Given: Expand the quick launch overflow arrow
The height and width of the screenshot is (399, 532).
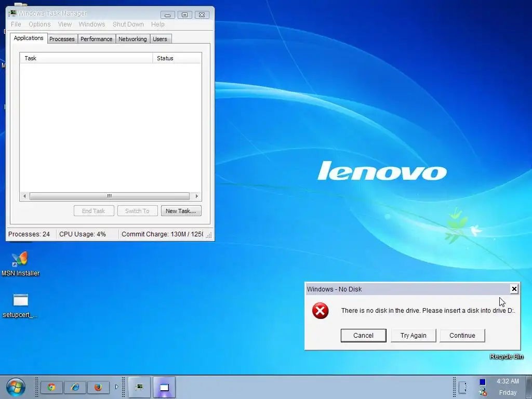Looking at the screenshot, I should 116,387.
